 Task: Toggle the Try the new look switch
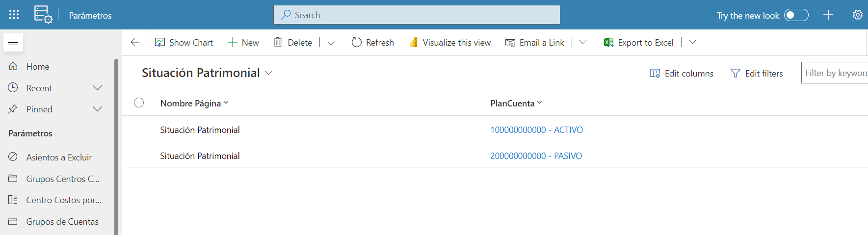click(796, 15)
